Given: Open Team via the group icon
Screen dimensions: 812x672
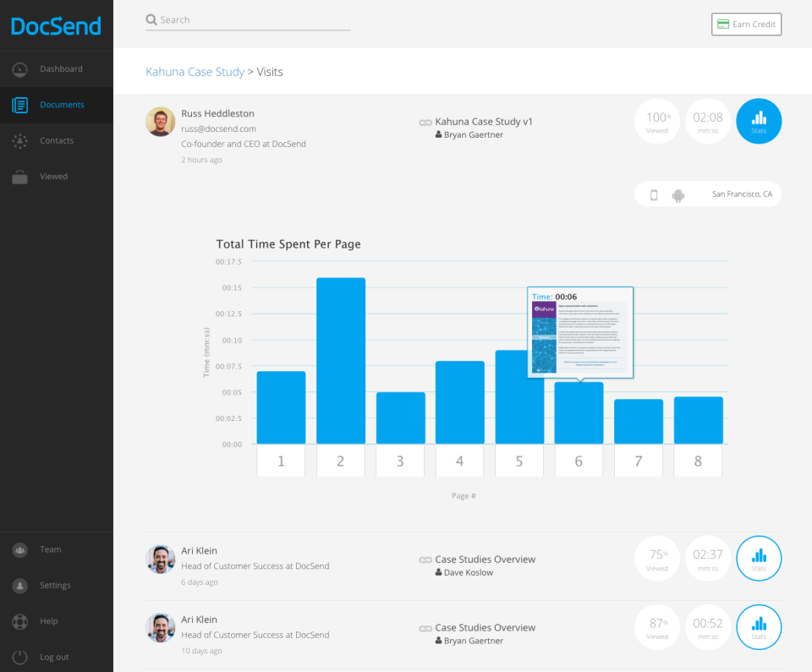Looking at the screenshot, I should [19, 549].
